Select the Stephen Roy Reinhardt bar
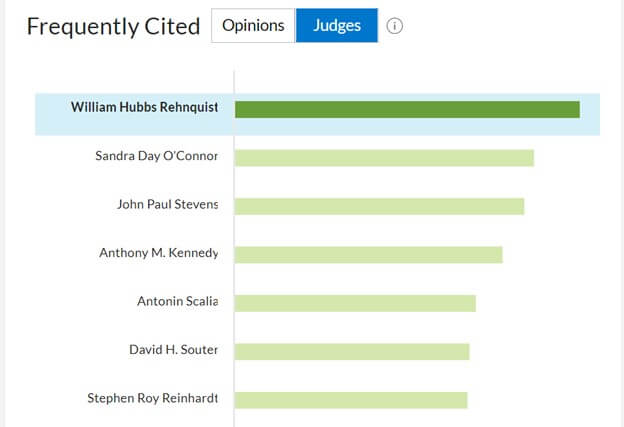The height and width of the screenshot is (427, 624). pyautogui.click(x=351, y=400)
